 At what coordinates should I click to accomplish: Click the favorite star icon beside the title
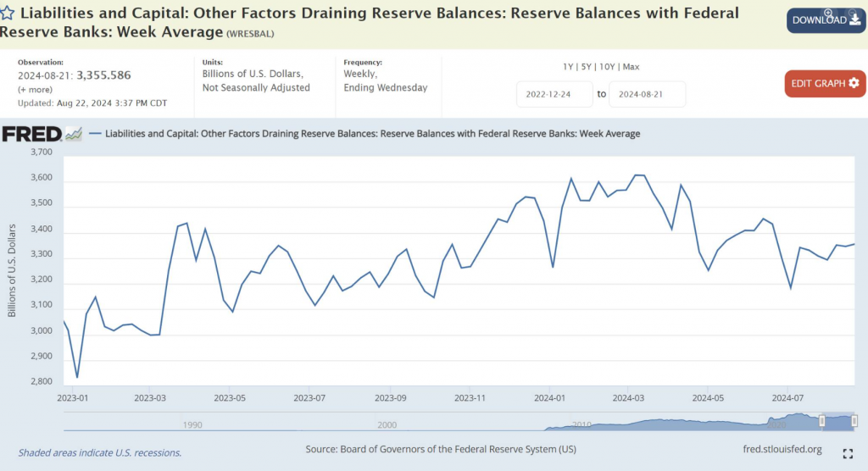click(x=8, y=14)
